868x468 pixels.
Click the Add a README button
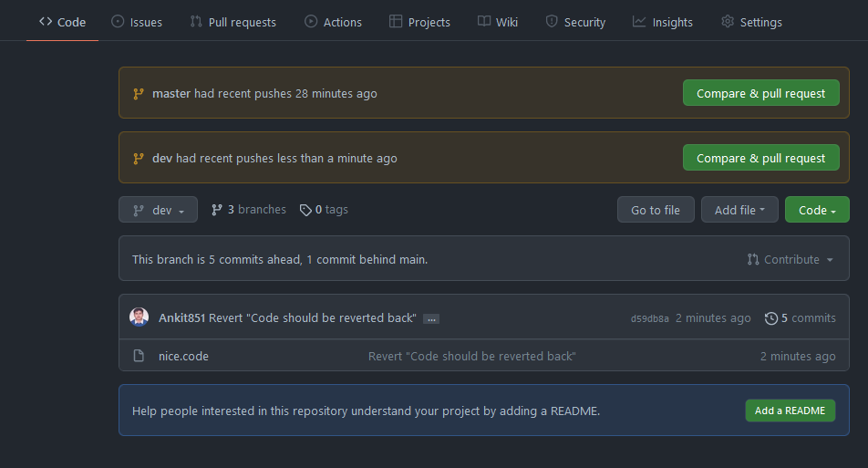point(790,411)
